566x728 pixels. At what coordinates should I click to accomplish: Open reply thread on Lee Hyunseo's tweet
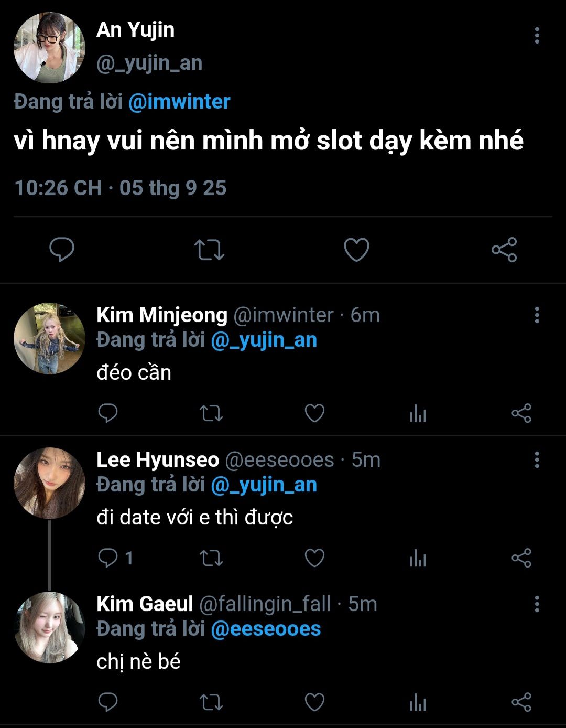pos(108,558)
